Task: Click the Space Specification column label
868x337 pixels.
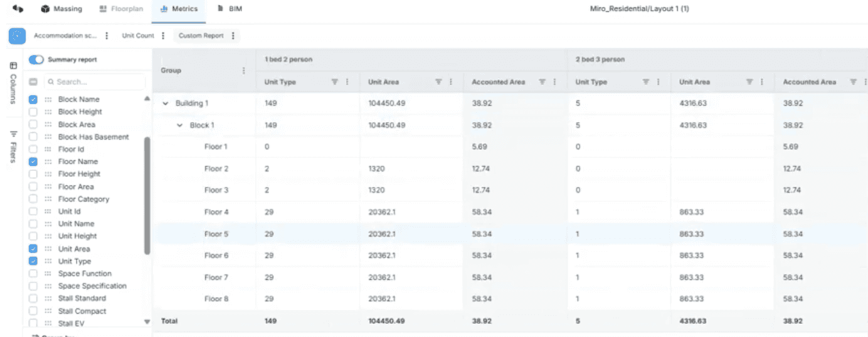Action: point(92,286)
